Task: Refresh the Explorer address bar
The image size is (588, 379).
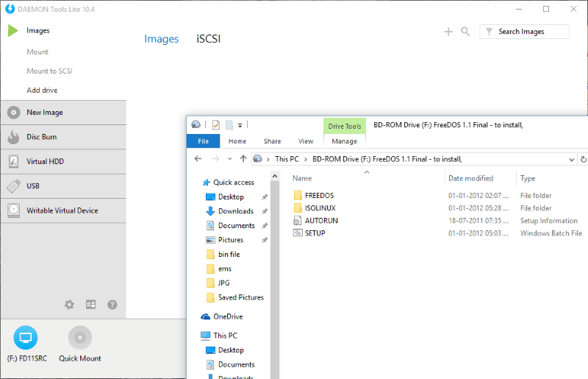Action: [583, 159]
